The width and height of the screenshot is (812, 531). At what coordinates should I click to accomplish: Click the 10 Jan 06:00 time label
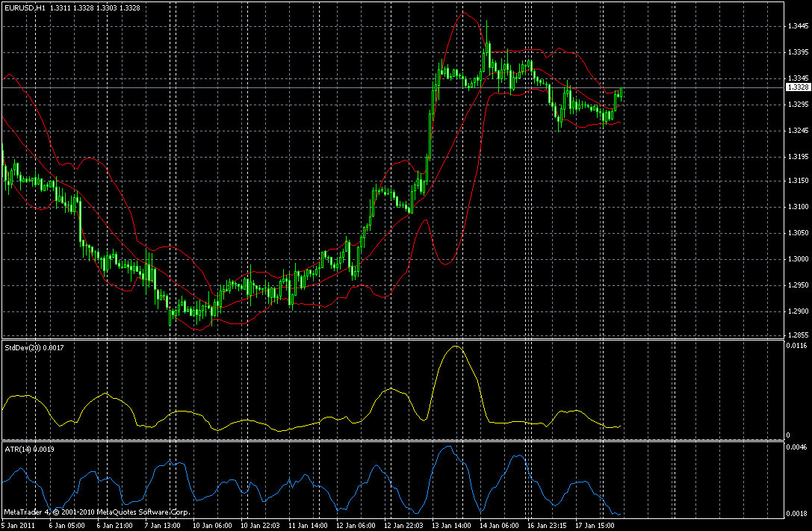pos(212,525)
